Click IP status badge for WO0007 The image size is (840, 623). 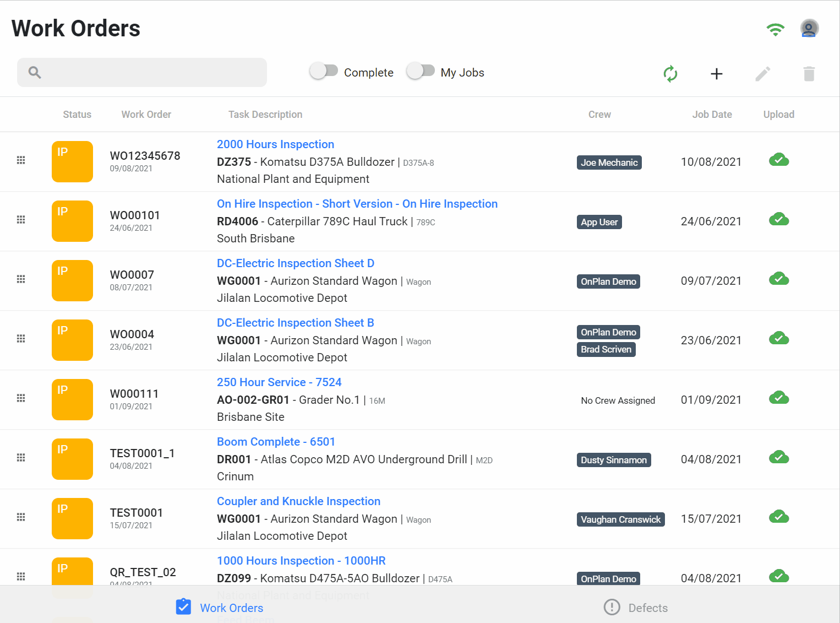pyautogui.click(x=72, y=280)
